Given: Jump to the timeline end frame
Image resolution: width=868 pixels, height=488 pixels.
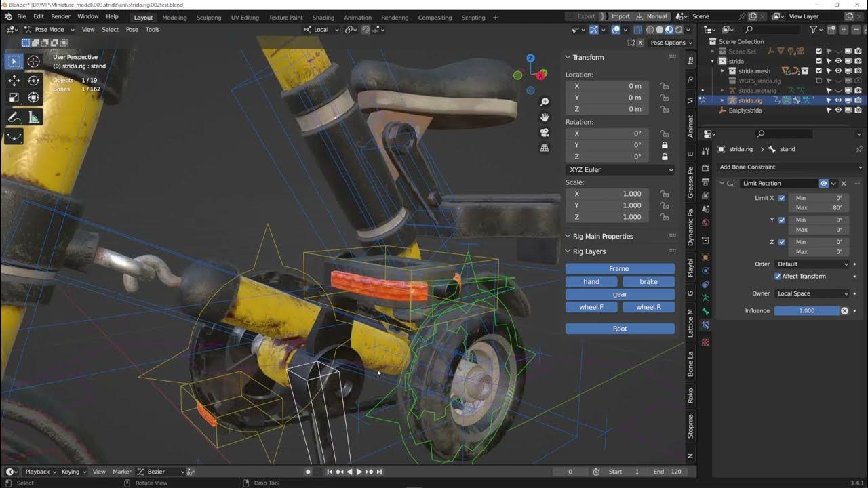Looking at the screenshot, I should coord(379,472).
